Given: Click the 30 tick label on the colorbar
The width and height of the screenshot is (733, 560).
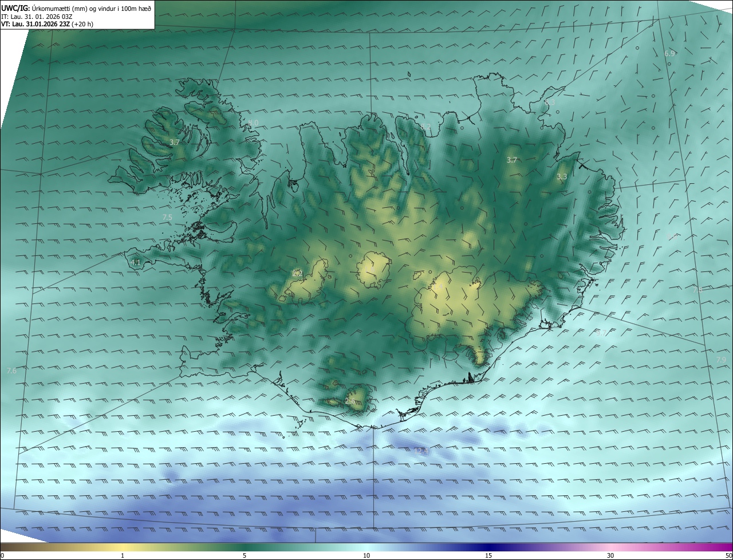Looking at the screenshot, I should point(610,555).
